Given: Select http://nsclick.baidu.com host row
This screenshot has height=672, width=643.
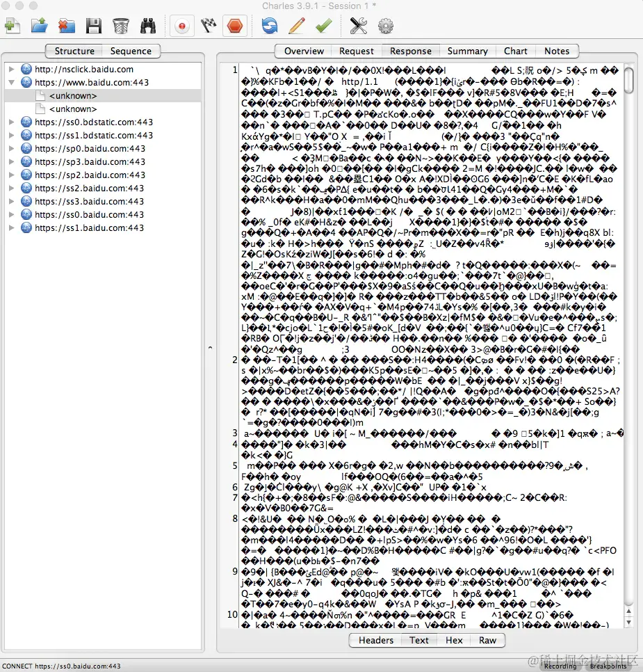Looking at the screenshot, I should click(103, 69).
